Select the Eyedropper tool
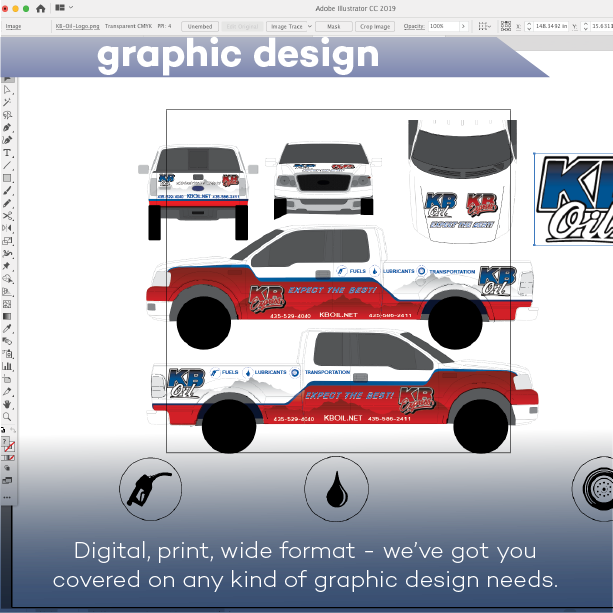Screen dimensions: 613x613 tap(7, 329)
